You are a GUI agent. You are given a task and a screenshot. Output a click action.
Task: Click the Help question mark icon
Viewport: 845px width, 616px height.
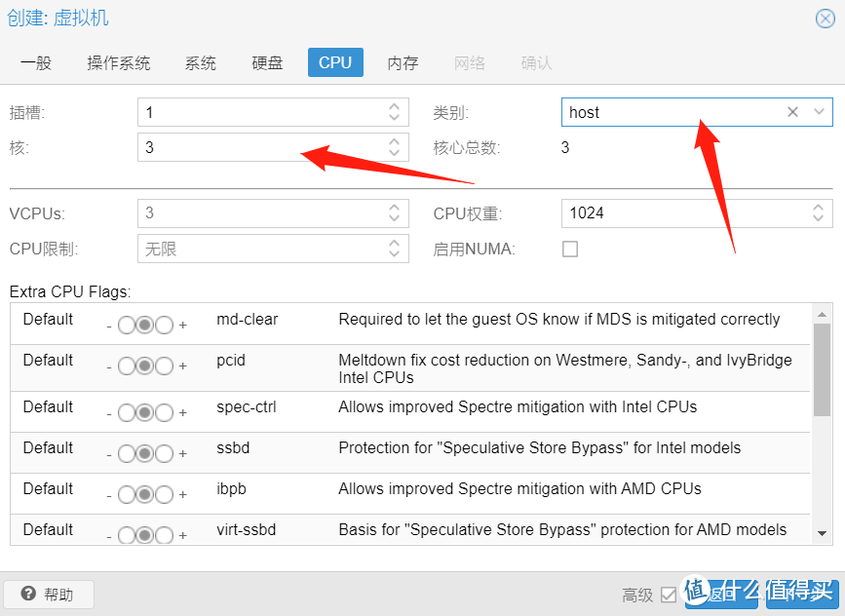(x=28, y=594)
